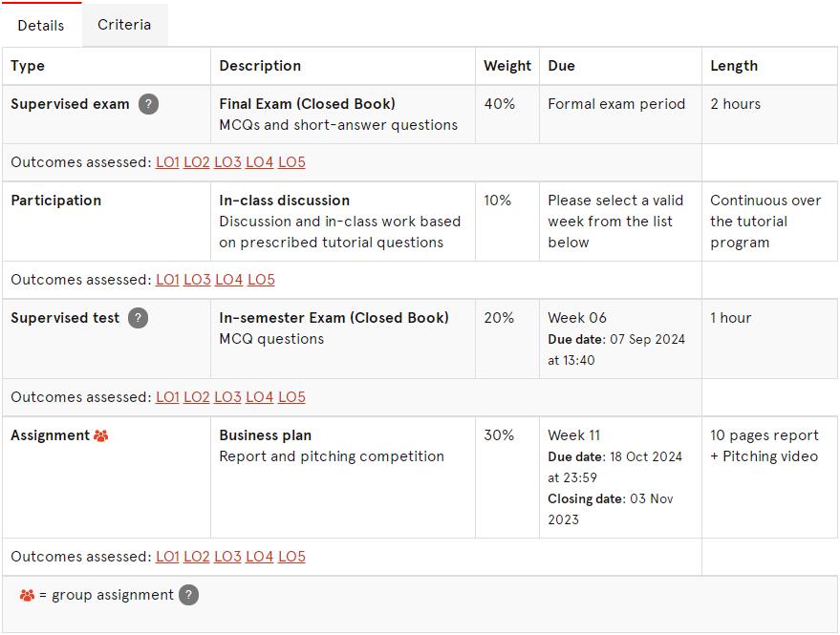Click LO1 link under Assignment outcomes

click(x=167, y=557)
